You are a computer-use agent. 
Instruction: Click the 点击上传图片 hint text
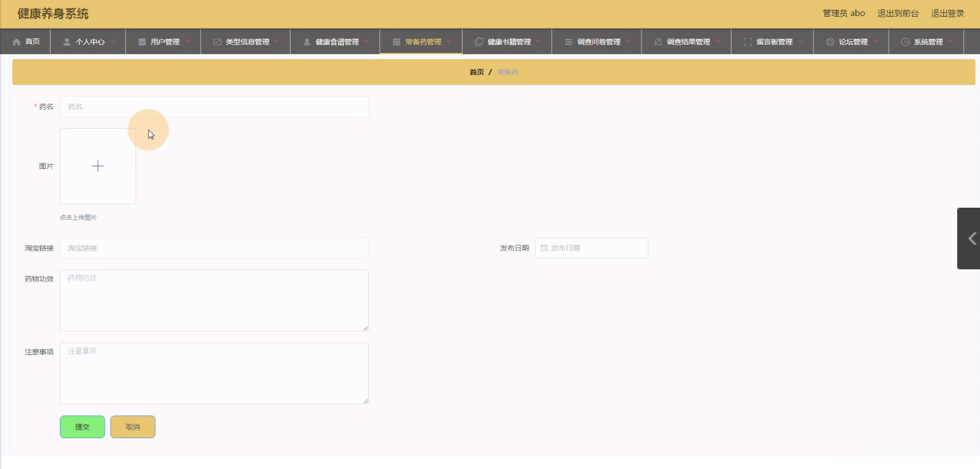tap(78, 218)
